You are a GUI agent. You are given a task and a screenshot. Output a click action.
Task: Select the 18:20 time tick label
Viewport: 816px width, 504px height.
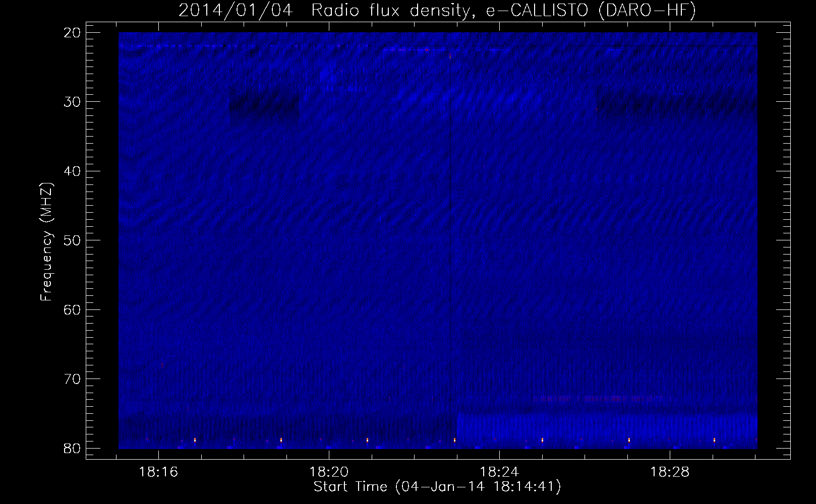coord(329,472)
